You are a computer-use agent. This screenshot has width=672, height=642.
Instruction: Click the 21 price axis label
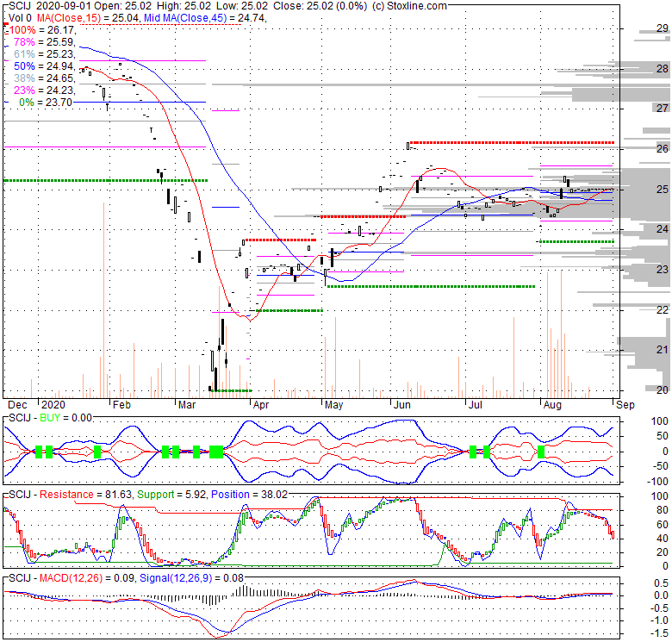pos(663,350)
